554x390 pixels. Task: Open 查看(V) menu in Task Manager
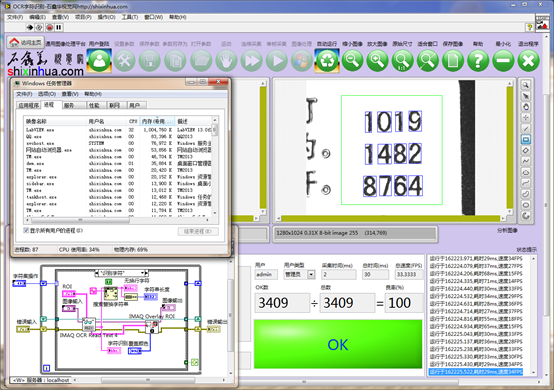(70, 94)
